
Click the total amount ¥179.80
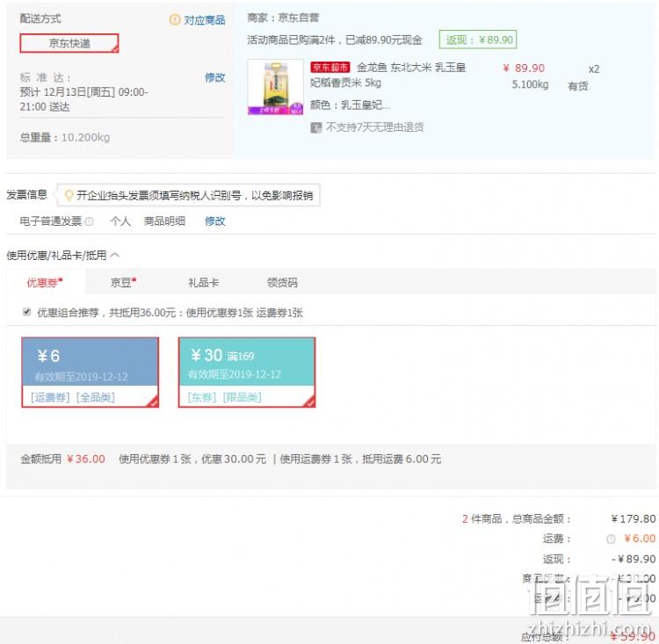pos(633,518)
